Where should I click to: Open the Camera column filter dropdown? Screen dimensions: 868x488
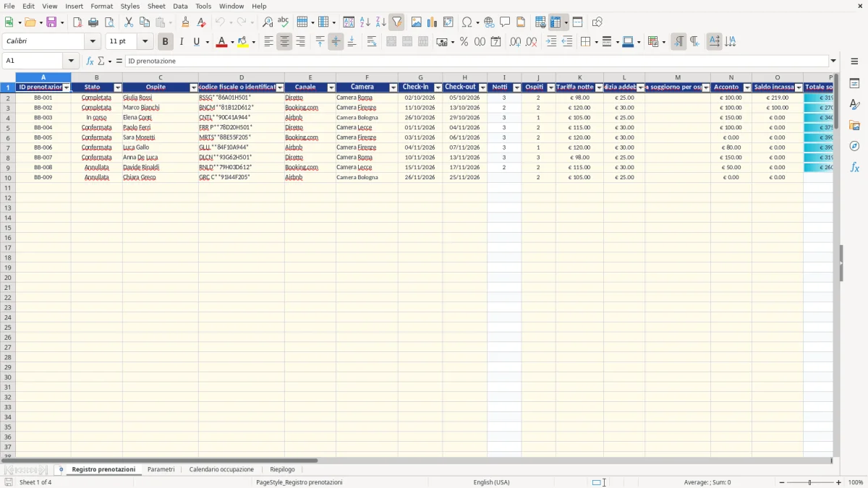393,87
